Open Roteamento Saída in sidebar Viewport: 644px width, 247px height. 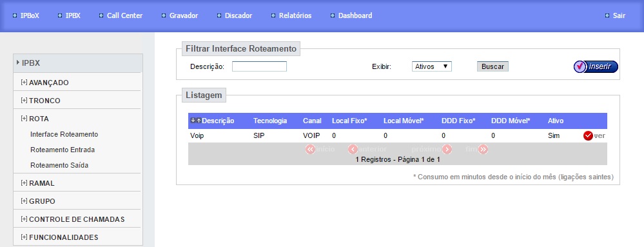pyautogui.click(x=59, y=165)
